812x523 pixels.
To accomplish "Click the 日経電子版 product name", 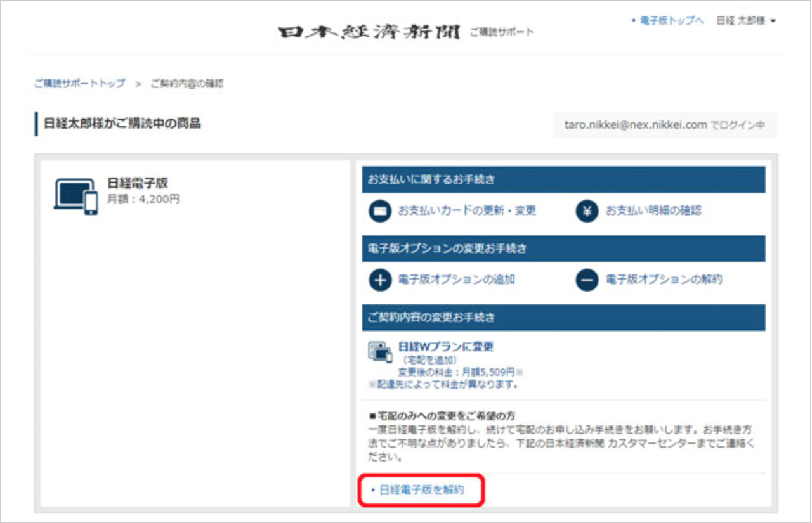I will click(x=138, y=184).
